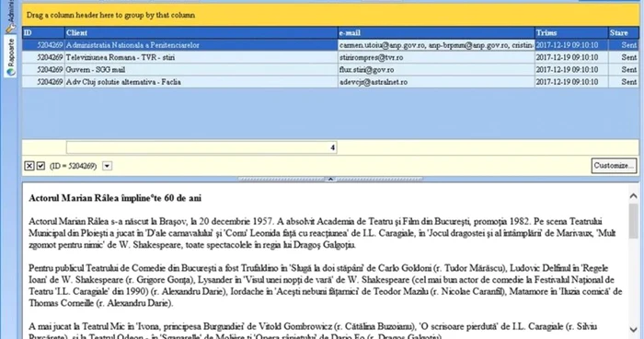This screenshot has height=339, width=644.
Task: Click the e-mail cell of Administratia Nationala row
Action: (436, 45)
